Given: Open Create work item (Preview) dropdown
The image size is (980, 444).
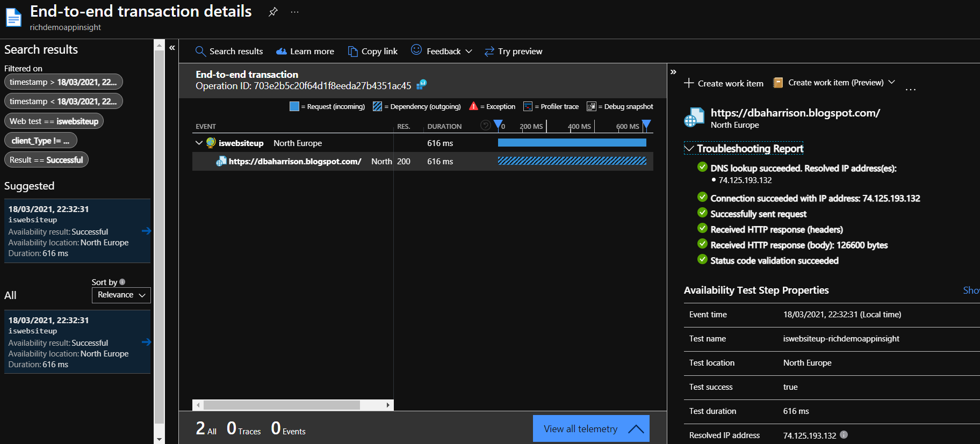Looking at the screenshot, I should [x=834, y=83].
